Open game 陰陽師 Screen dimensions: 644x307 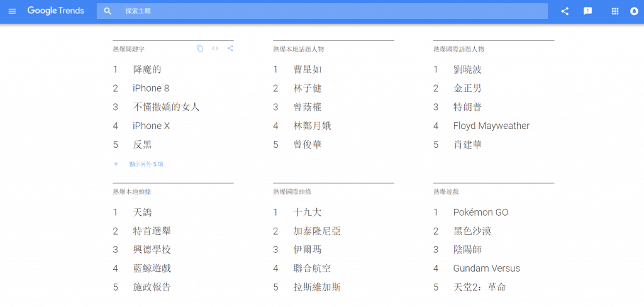tap(467, 250)
